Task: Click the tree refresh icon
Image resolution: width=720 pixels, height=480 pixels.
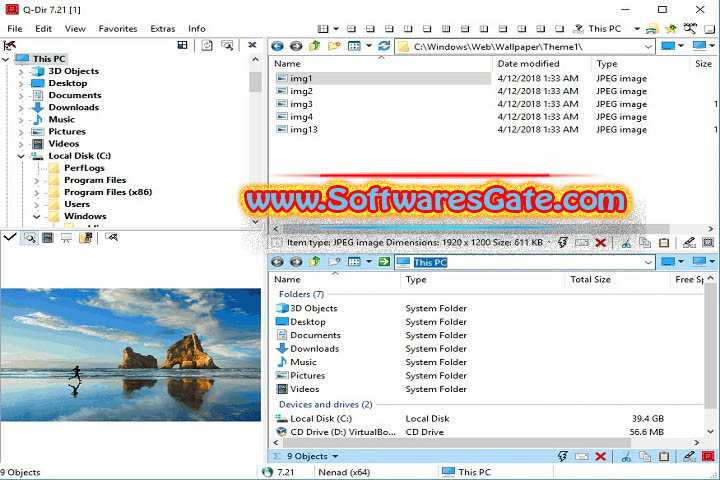Action: (207, 45)
